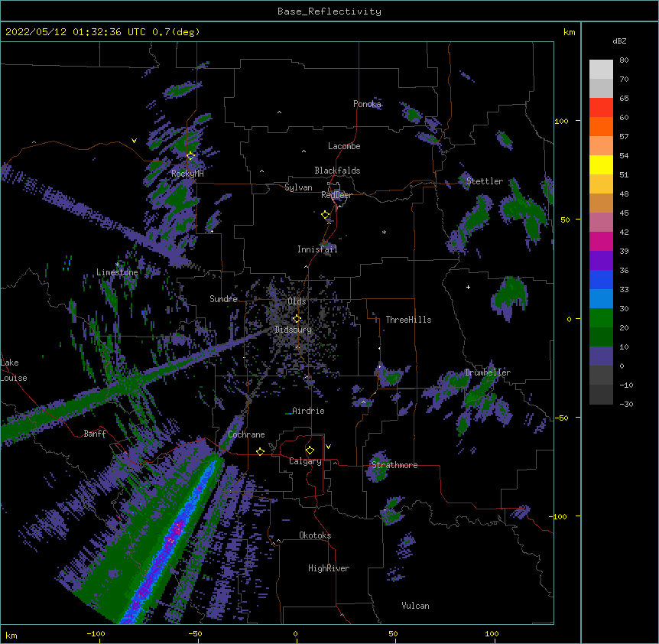659x644 pixels.
Task: Click the white asterisk east of Innisfail
Action: point(384,232)
